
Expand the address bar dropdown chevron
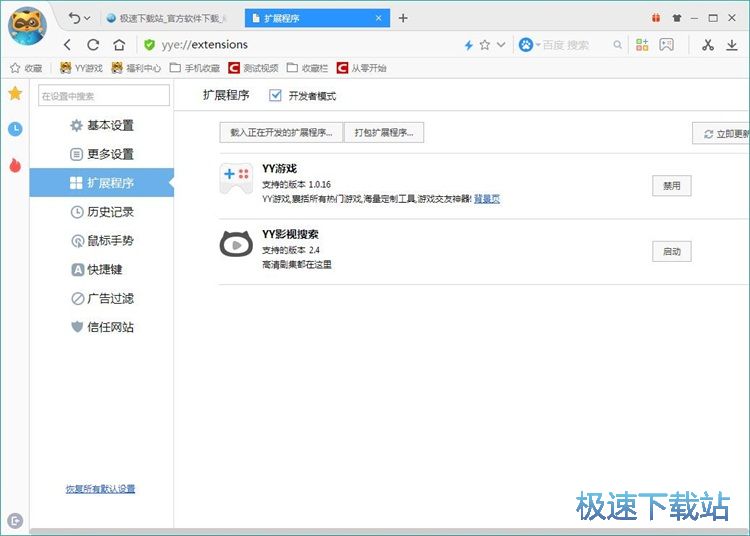tap(501, 45)
